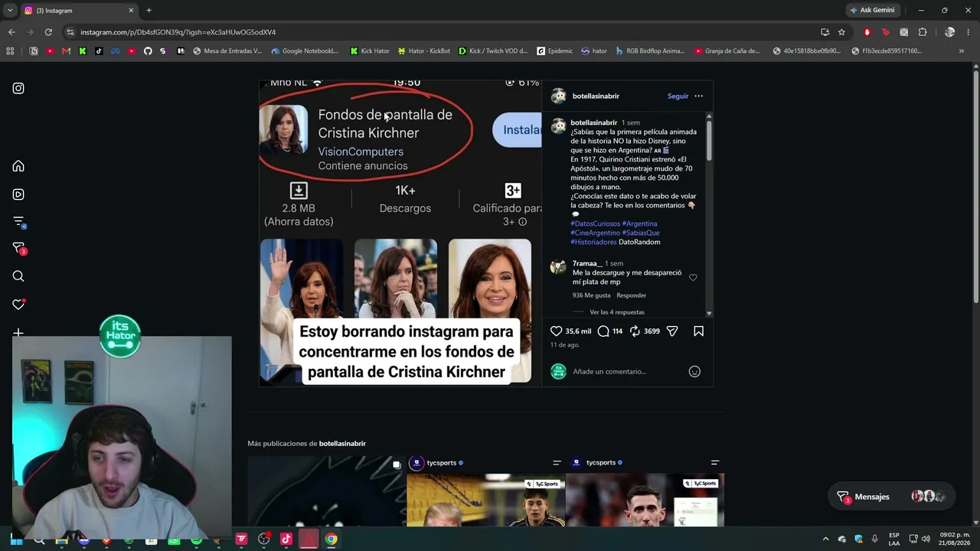Open 7ramaa__'s profile from the comment

(587, 263)
